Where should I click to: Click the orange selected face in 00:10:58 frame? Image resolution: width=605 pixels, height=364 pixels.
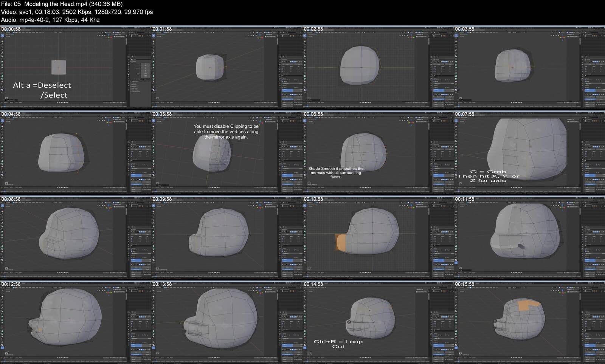[x=340, y=242]
